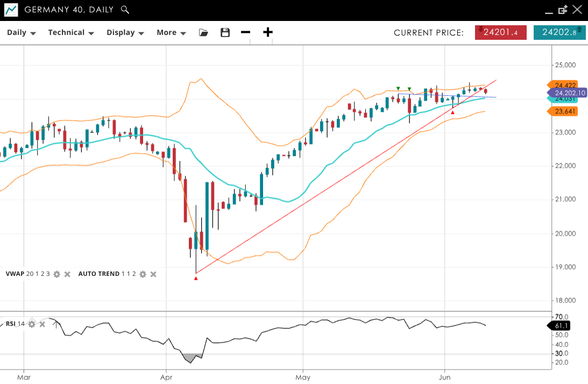Open the Display options dropdown

pos(125,32)
